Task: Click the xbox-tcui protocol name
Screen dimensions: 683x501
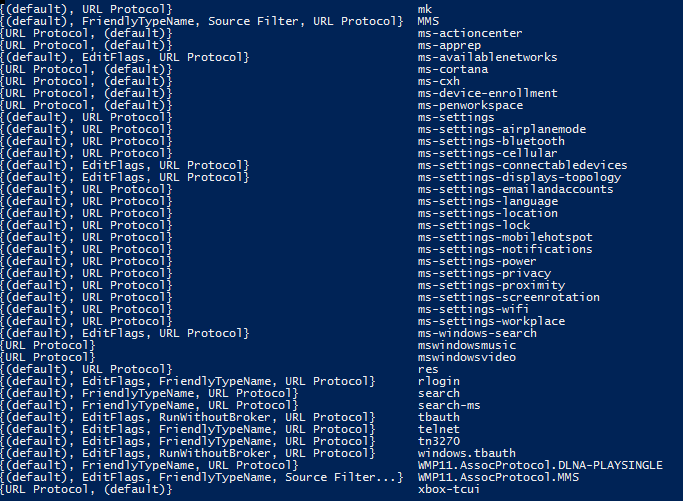Action: (x=449, y=489)
